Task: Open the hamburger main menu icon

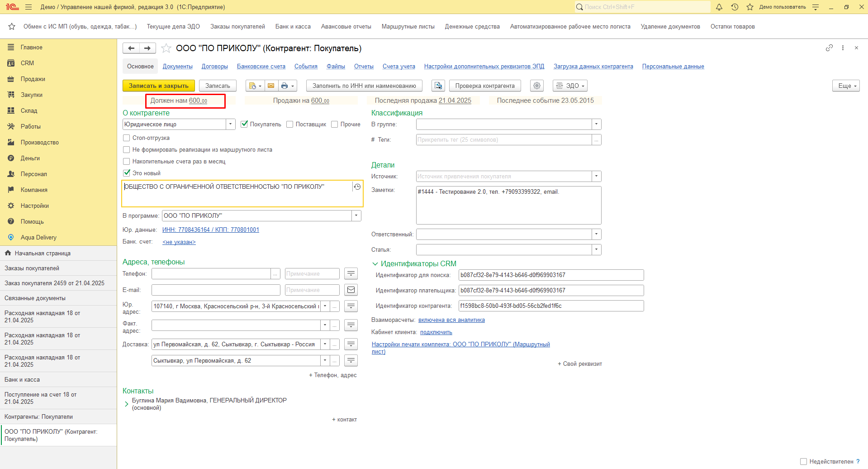Action: point(28,7)
